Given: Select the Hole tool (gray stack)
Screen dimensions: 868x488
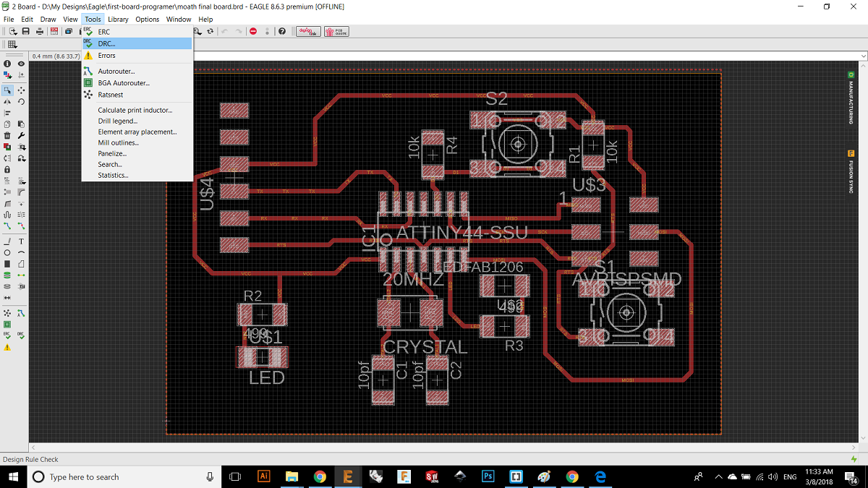Looking at the screenshot, I should [x=7, y=286].
